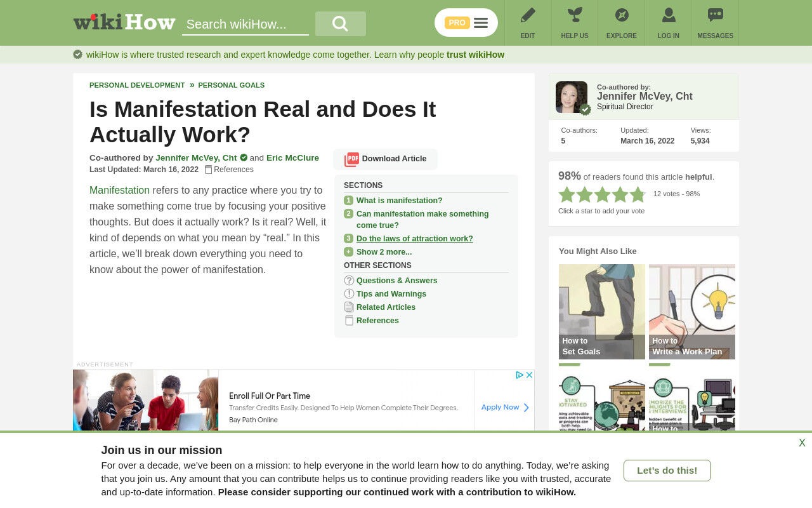Close the advertisement with X icon

pyautogui.click(x=530, y=375)
